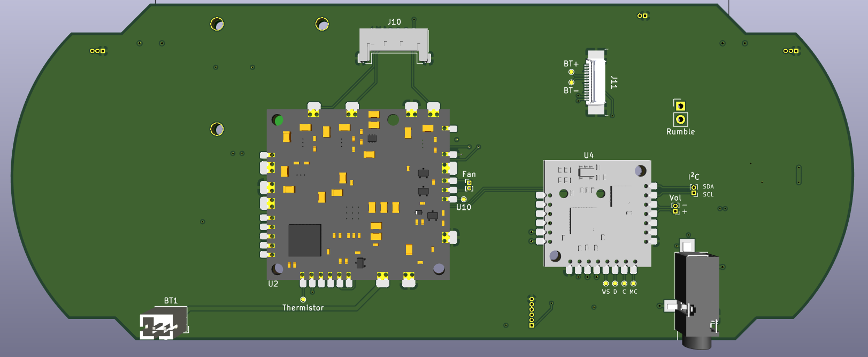Viewport: 868px width, 357px height.
Task: Click the large black chip on U2
Action: click(305, 240)
